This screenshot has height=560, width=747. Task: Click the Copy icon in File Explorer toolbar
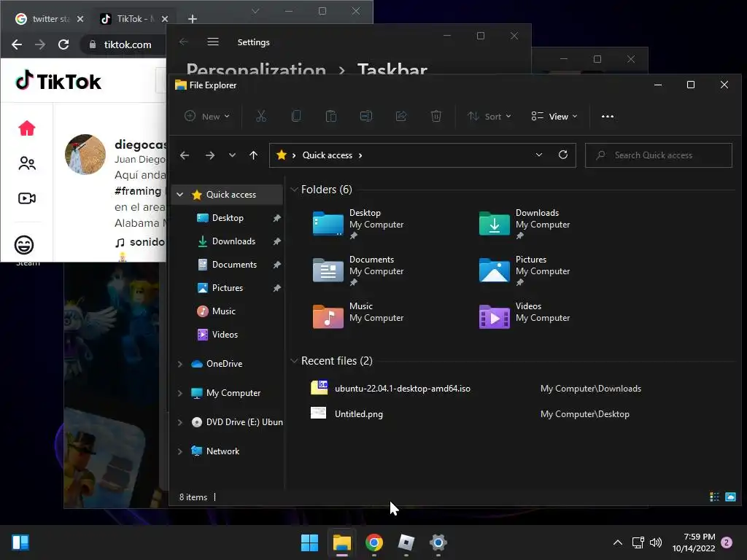[x=296, y=116]
